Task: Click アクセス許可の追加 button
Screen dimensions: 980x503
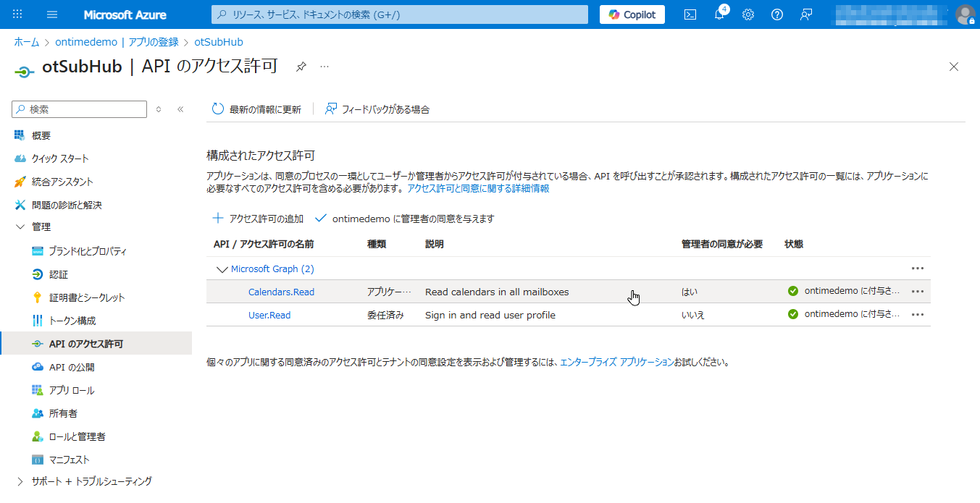Action: tap(258, 219)
